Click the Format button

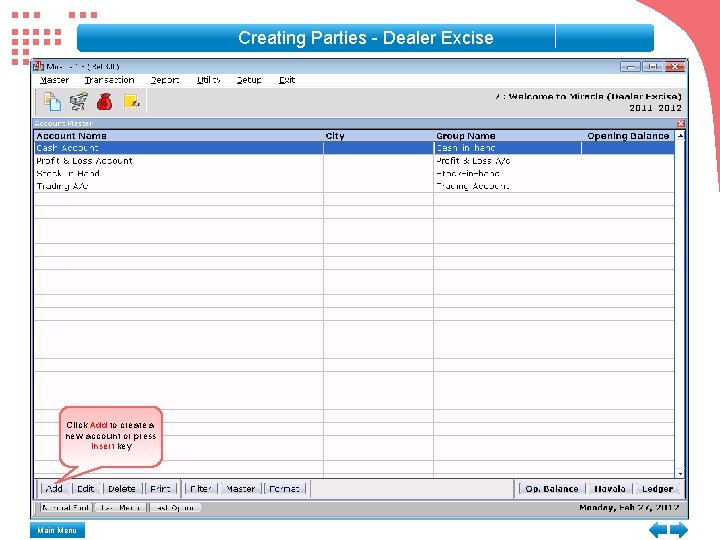coord(284,489)
